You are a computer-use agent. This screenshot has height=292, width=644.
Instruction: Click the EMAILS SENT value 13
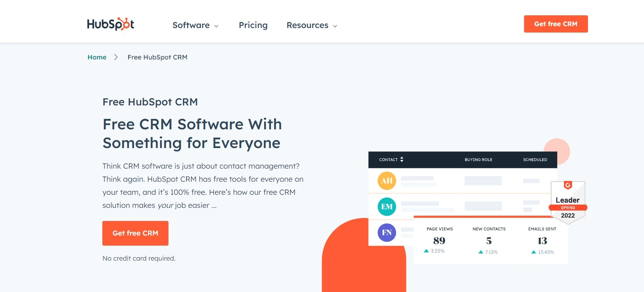[542, 241]
